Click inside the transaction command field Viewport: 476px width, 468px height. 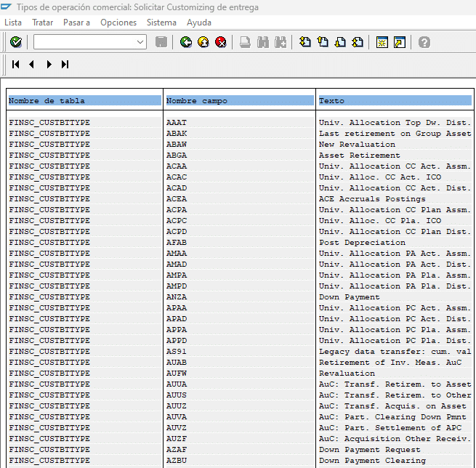click(84, 43)
